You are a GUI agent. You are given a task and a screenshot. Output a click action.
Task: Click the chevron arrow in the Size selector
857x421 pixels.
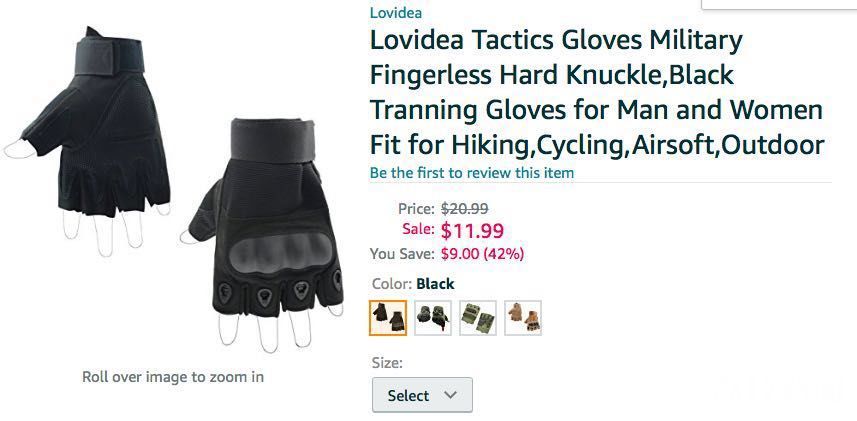(450, 394)
